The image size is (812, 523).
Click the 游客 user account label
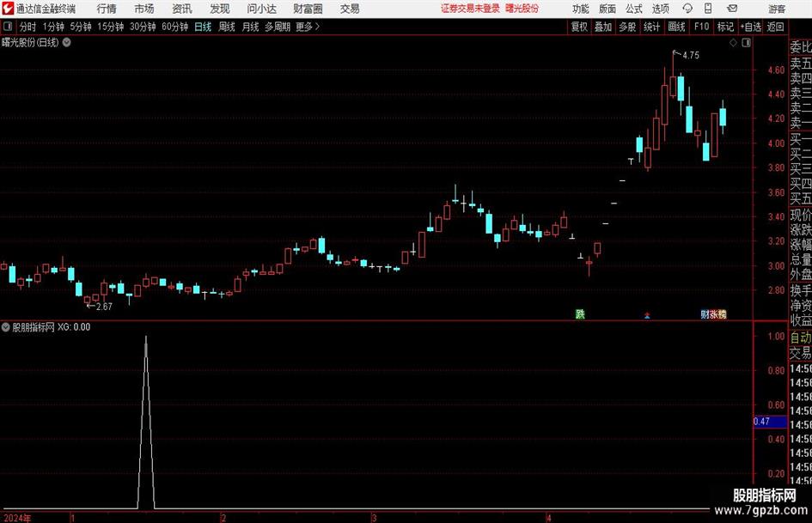click(777, 9)
